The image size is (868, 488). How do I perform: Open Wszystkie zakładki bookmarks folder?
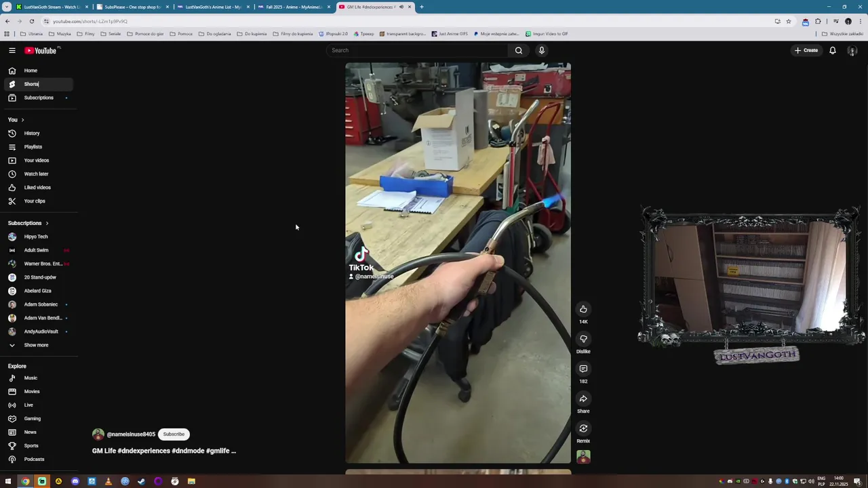pos(844,34)
